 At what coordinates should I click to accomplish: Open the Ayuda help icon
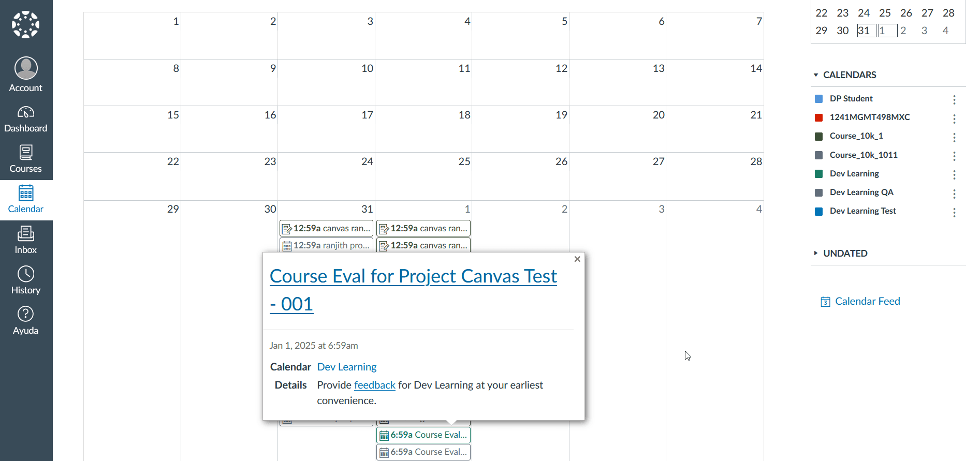tap(26, 314)
